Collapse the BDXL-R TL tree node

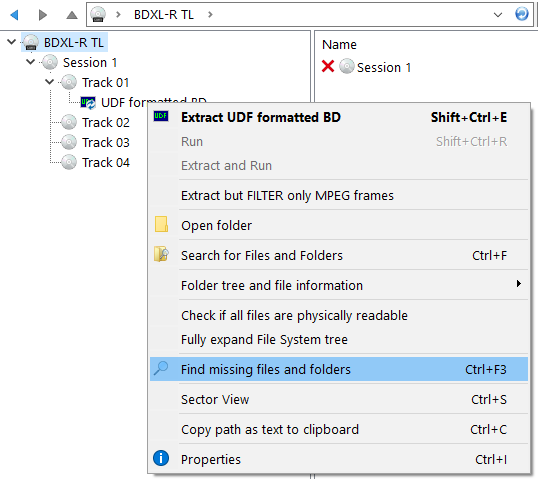click(12, 42)
